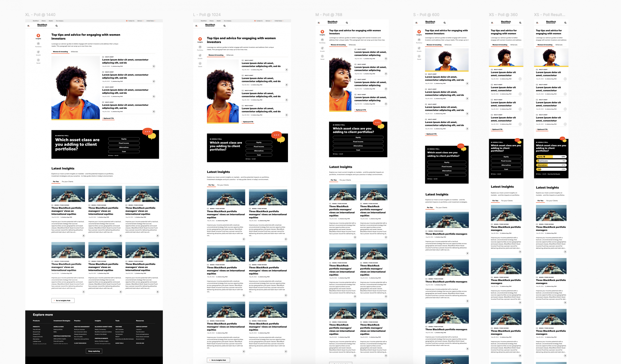Choose Equity poll option in L frame
Image resolution: width=621 pixels, height=364 pixels.
[259, 142]
